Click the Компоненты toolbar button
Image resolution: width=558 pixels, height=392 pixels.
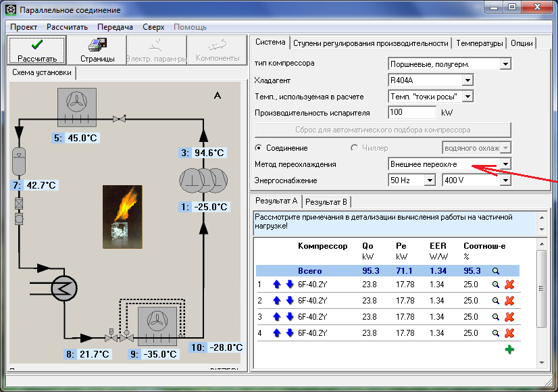(x=217, y=50)
